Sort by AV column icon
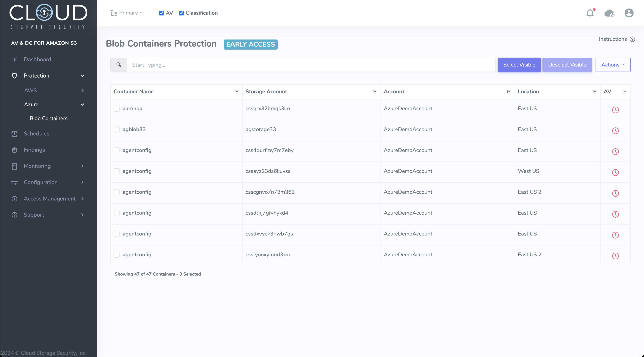The width and height of the screenshot is (644, 357). pos(624,91)
